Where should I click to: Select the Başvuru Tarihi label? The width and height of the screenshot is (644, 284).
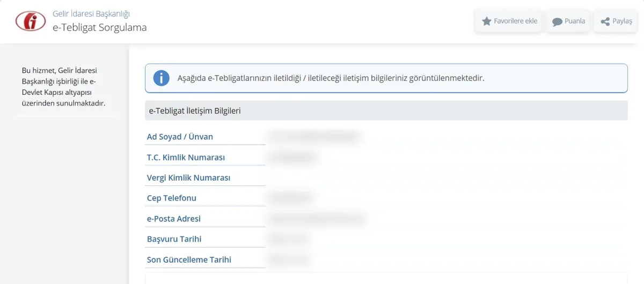(174, 239)
